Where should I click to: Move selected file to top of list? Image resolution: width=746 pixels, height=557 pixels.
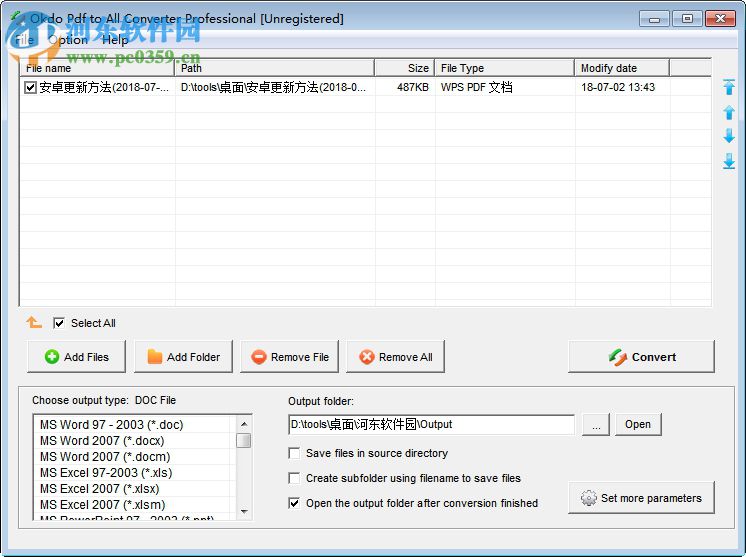(x=728, y=87)
